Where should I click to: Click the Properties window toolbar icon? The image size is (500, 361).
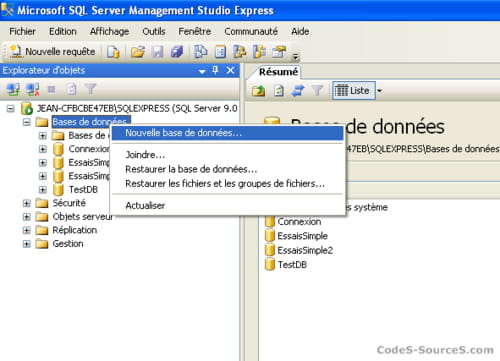point(279,52)
